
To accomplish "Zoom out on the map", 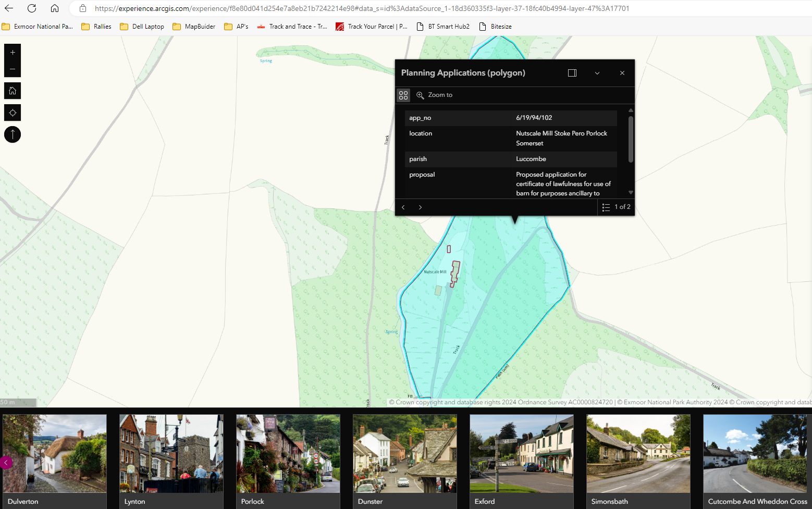I will [12, 68].
